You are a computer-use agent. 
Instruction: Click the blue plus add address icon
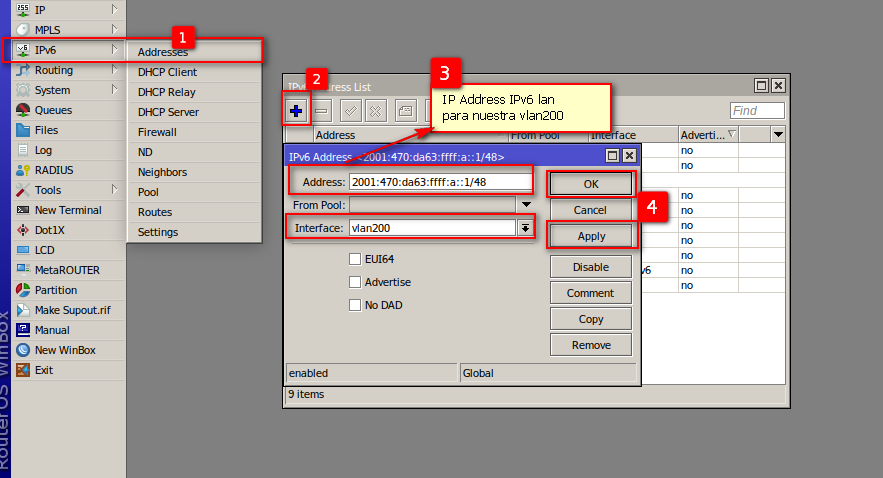(x=296, y=110)
